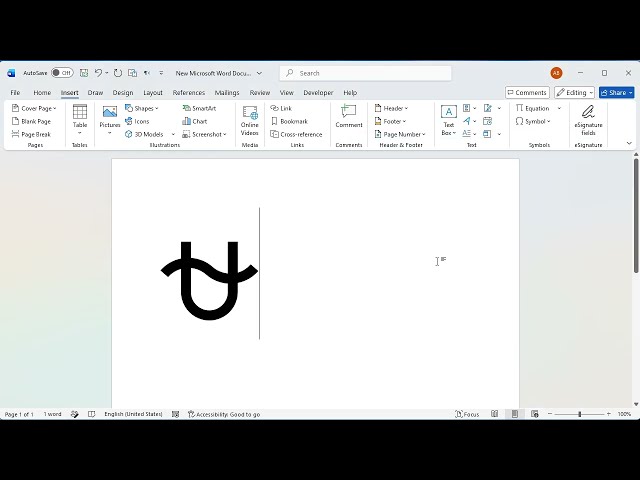Open the Page Number dropdown
640x480 pixels.
click(x=400, y=134)
